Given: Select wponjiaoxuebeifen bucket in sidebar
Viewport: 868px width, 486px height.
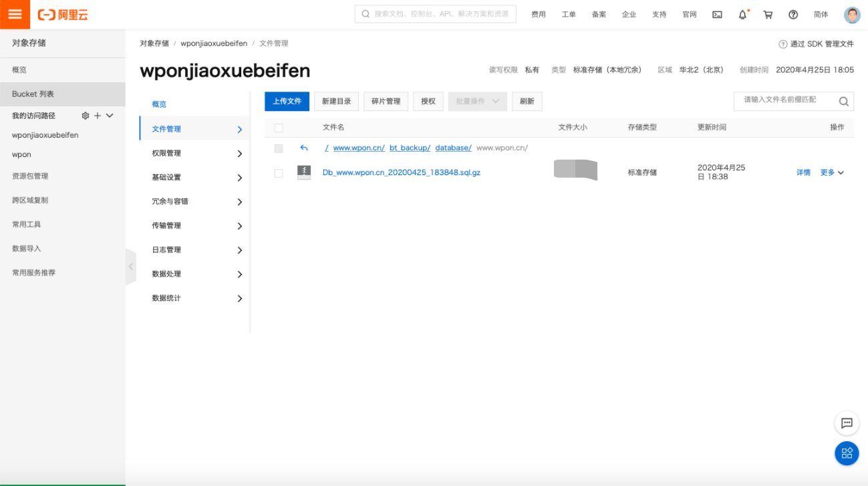Looking at the screenshot, I should pos(45,135).
